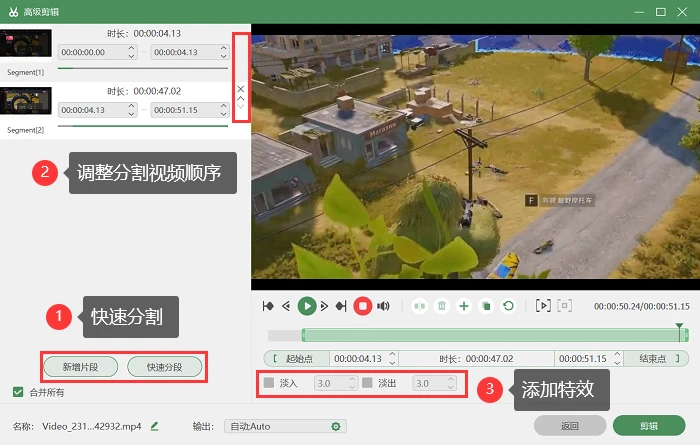Enable the 淡入 fade-in checkbox
Screen dimensions: 700x445
coord(269,383)
